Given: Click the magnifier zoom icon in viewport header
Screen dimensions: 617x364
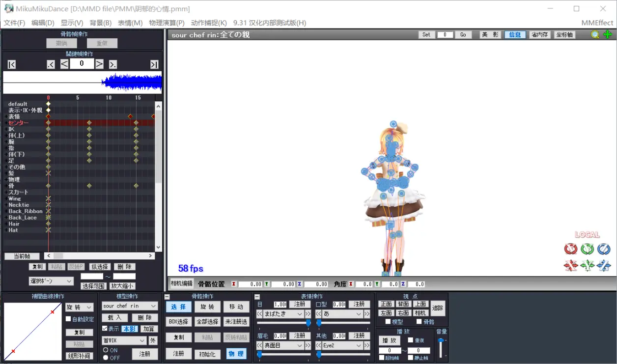Looking at the screenshot, I should [595, 34].
